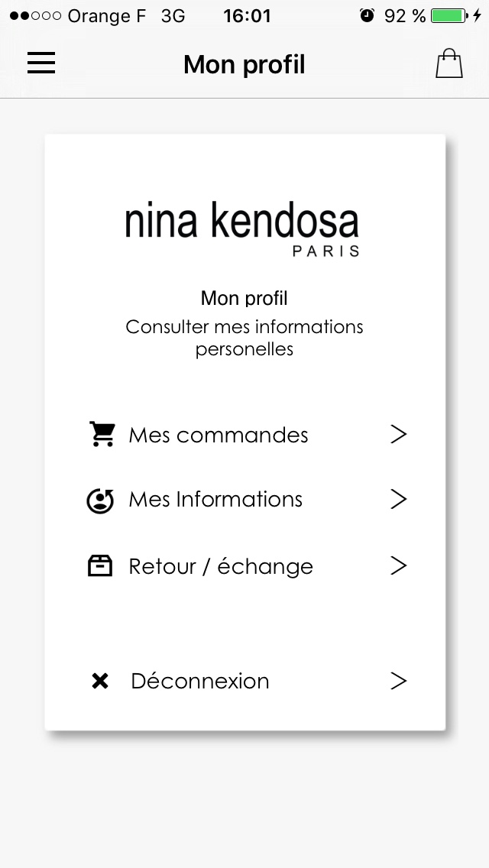
Task: Tap the box icon beside Retour / échange
Action: click(x=100, y=566)
